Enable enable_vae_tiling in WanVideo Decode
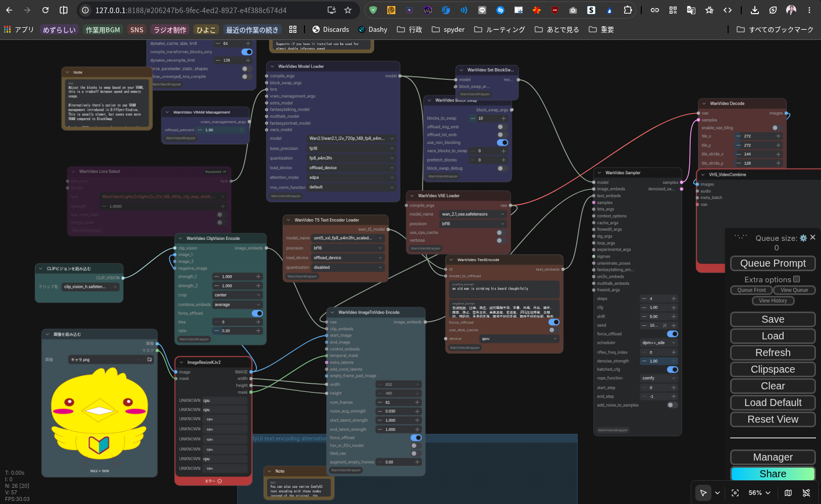The height and width of the screenshot is (504, 821). click(777, 128)
